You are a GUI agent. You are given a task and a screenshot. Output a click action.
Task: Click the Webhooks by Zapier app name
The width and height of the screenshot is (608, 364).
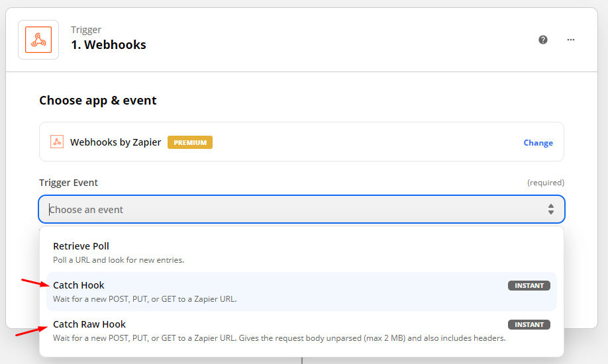coord(115,142)
